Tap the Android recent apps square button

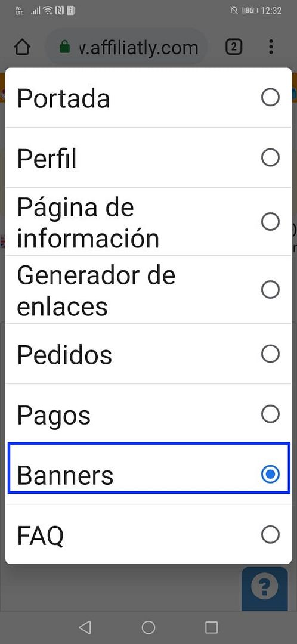point(211,627)
